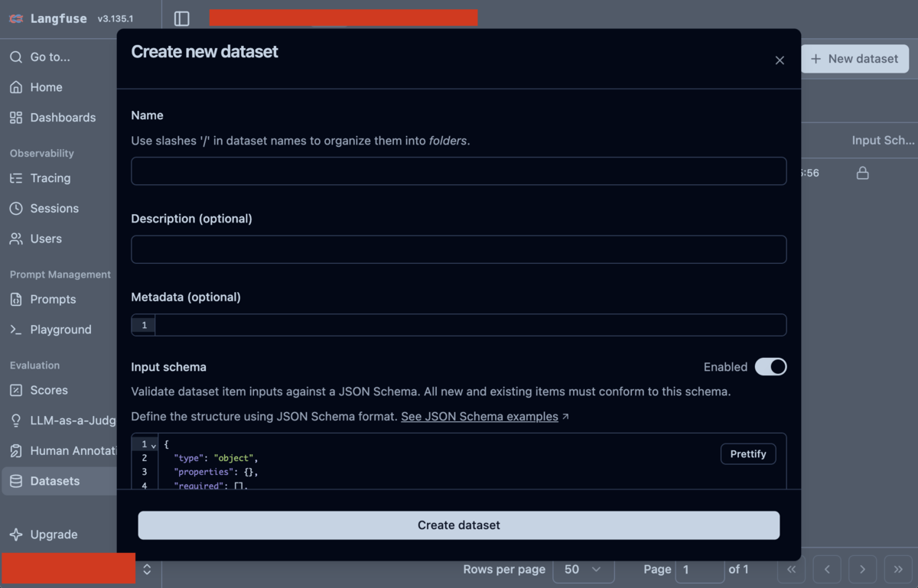Open Datasets in sidebar
The height and width of the screenshot is (588, 918).
[60, 481]
